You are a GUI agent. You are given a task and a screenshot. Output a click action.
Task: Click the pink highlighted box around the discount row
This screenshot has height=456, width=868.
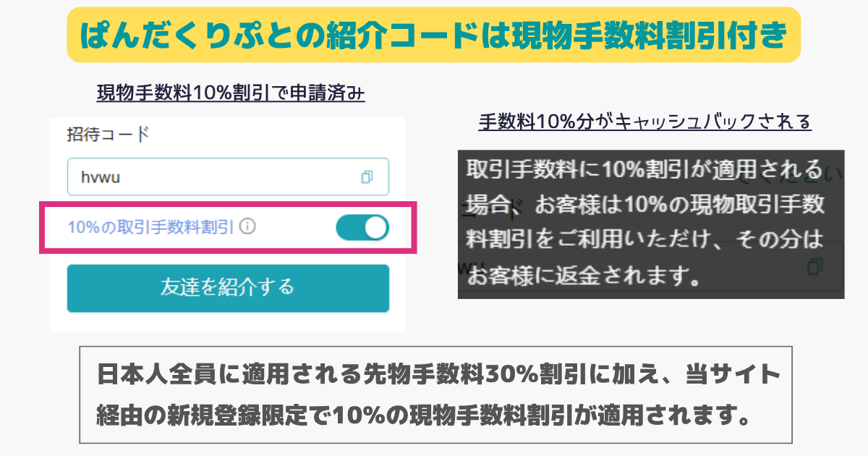[228, 228]
